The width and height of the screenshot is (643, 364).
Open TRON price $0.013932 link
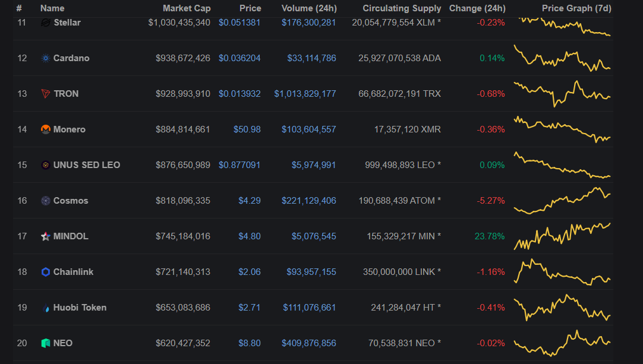tap(239, 94)
